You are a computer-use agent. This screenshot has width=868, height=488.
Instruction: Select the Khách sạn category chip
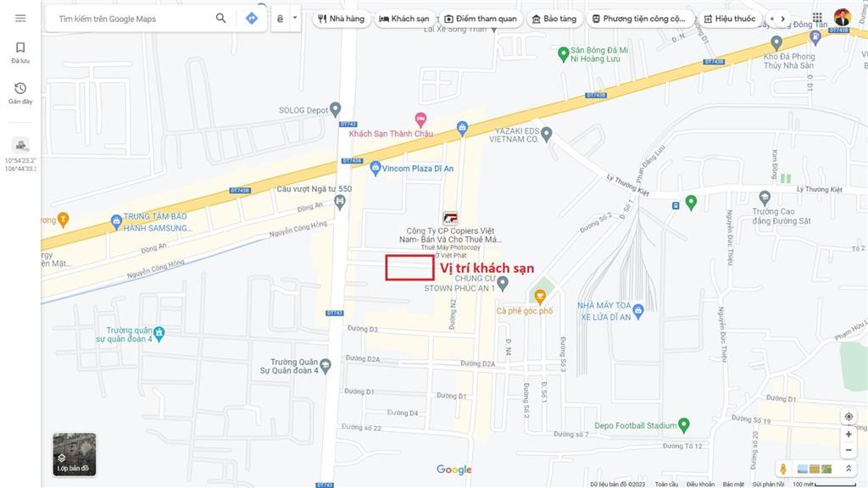point(404,19)
